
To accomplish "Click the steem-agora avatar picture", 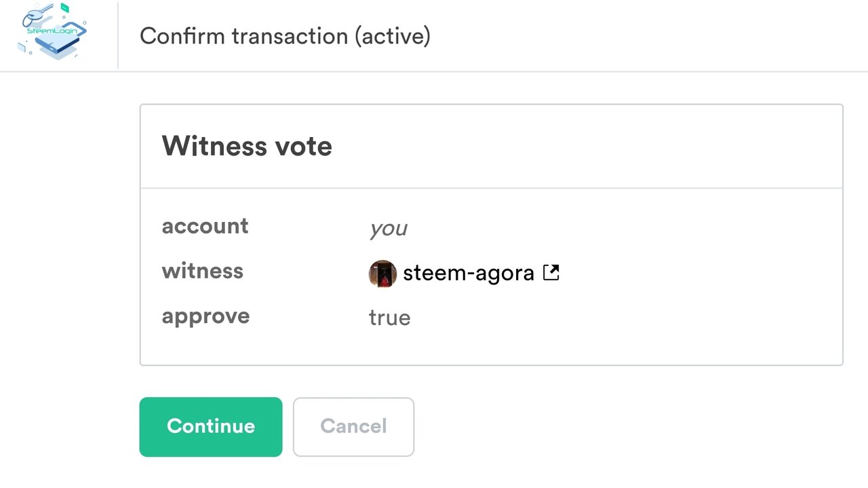I will click(382, 274).
